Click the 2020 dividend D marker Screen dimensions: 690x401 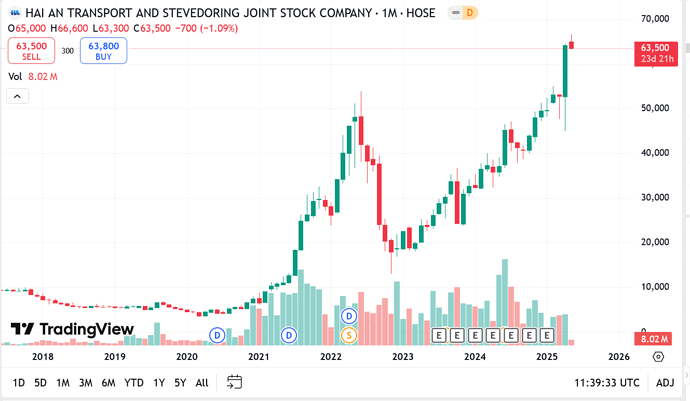[x=217, y=336]
